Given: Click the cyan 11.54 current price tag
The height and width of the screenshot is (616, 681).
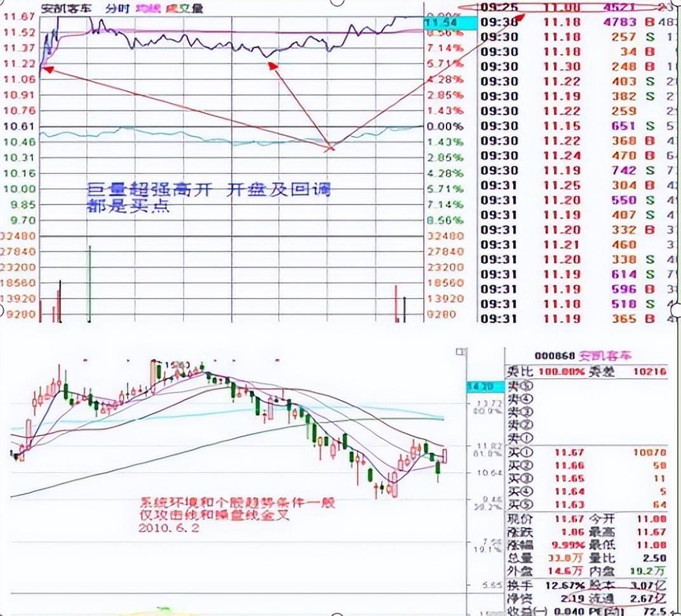Looking at the screenshot, I should click(450, 23).
